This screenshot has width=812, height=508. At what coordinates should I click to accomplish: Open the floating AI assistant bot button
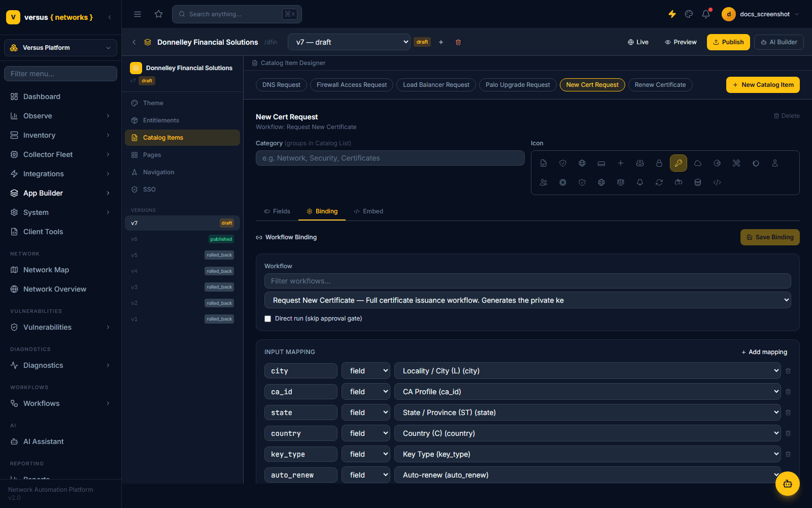788,484
